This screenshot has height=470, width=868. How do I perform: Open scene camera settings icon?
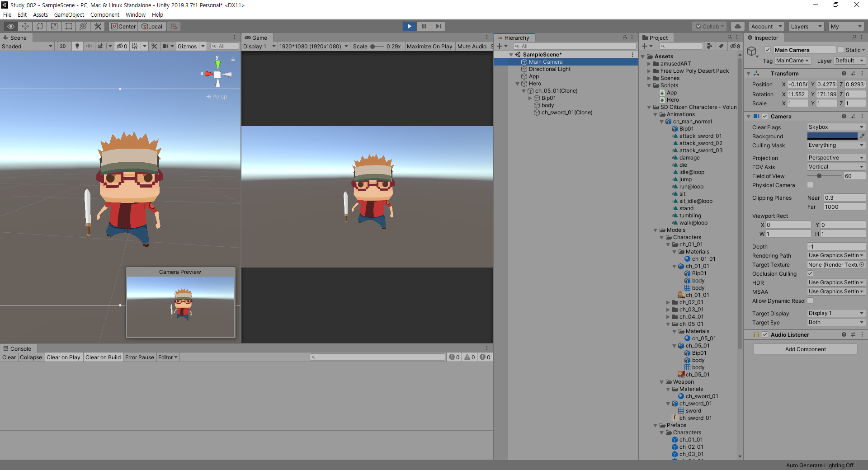[165, 46]
